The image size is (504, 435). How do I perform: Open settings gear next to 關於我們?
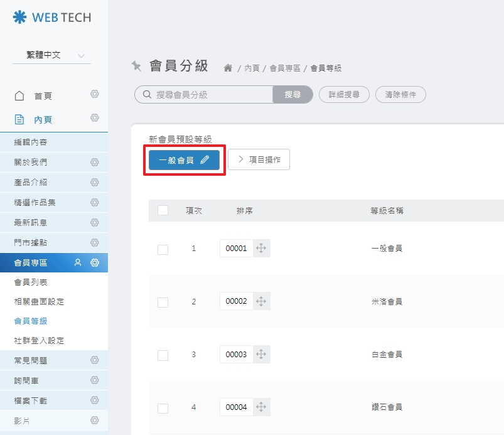coord(95,163)
